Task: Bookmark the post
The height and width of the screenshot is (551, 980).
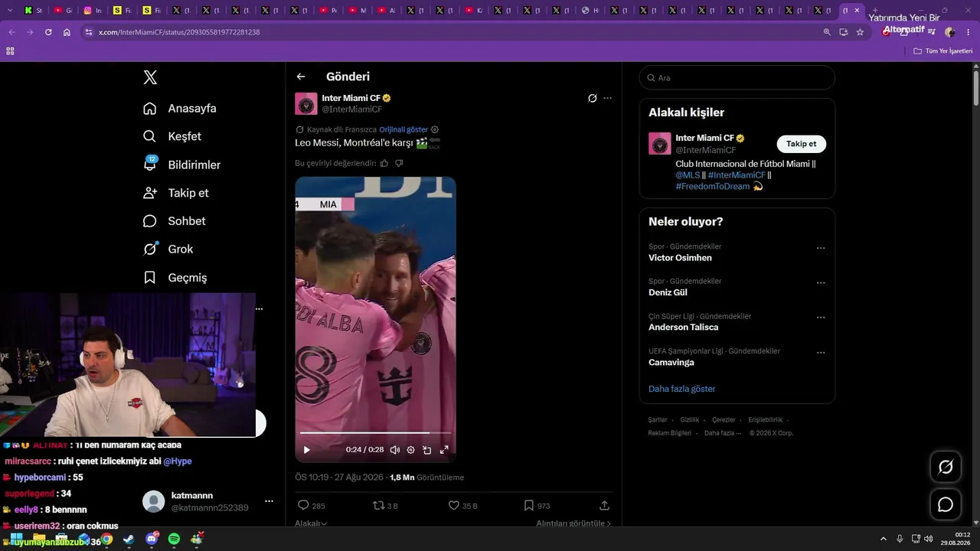Action: coord(528,505)
